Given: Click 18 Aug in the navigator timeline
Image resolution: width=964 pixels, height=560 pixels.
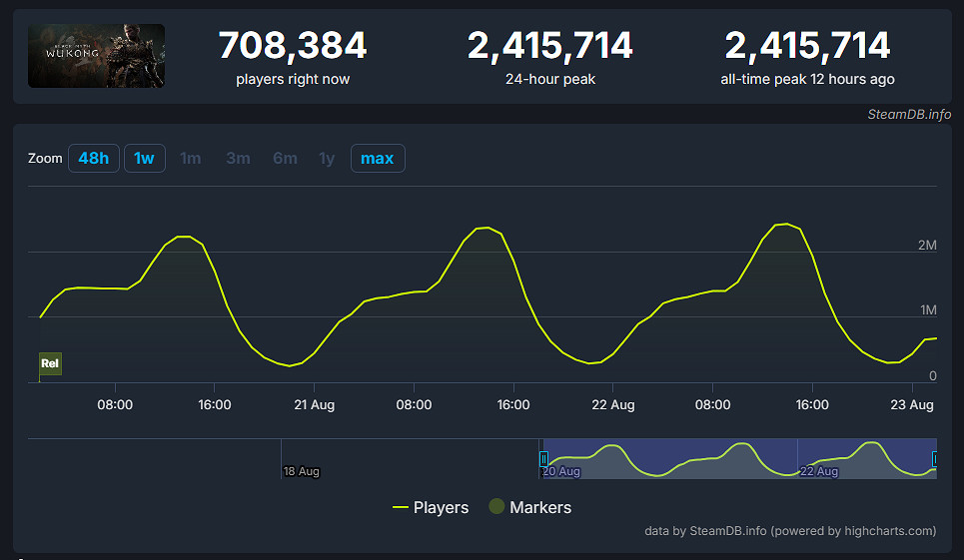Looking at the screenshot, I should (302, 471).
